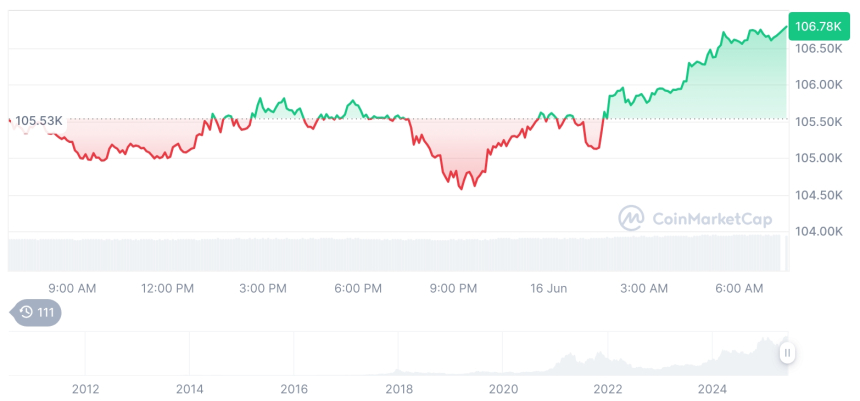Screen dimensions: 860x401
Task: Click the CoinMarketCap logo watermark
Action: tap(631, 217)
